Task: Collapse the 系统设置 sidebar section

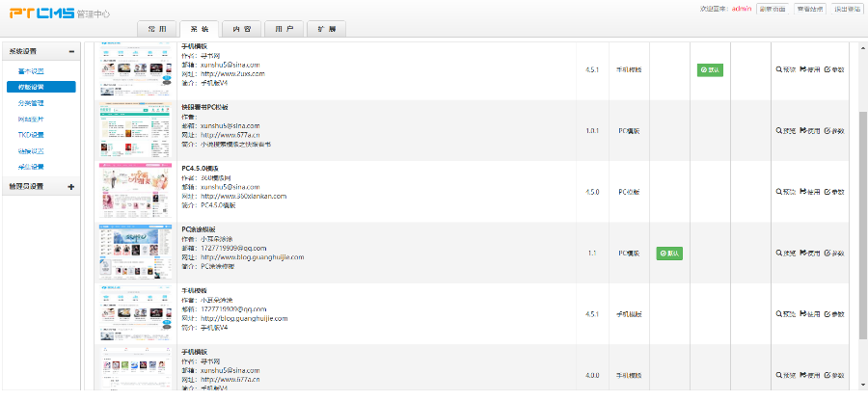Action: coord(71,51)
